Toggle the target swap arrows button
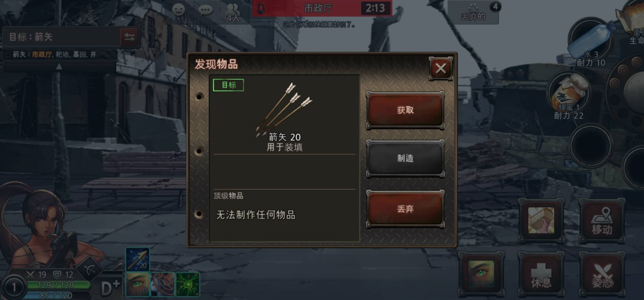Viewport: 644px width, 300px height. point(129,37)
